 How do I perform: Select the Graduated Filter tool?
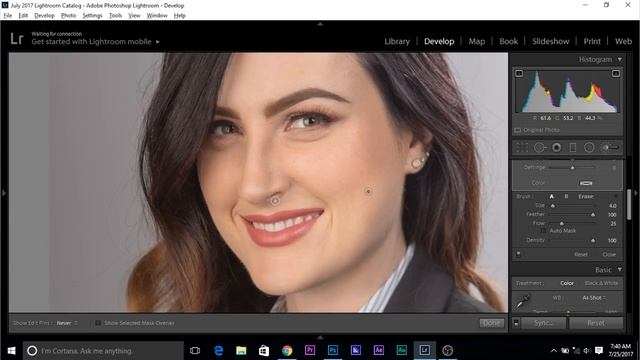(x=573, y=147)
